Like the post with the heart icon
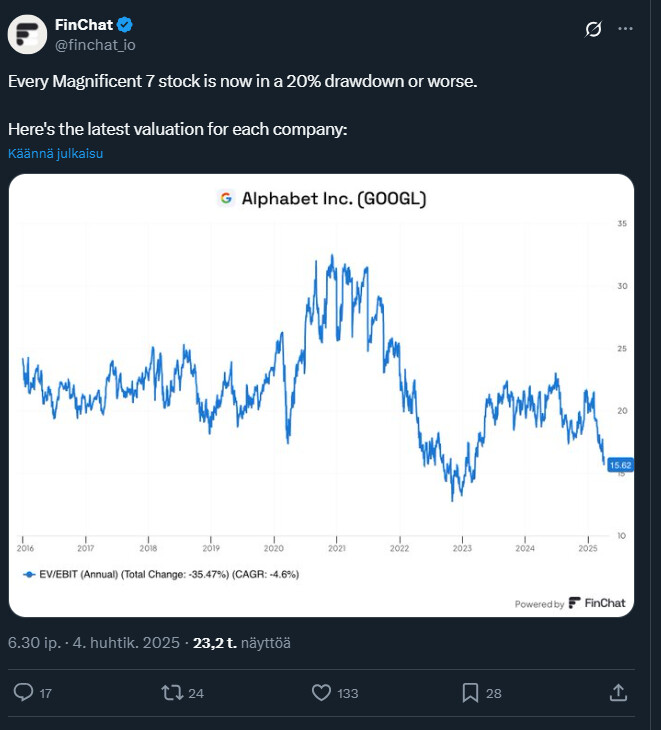This screenshot has height=730, width=661. pyautogui.click(x=321, y=692)
